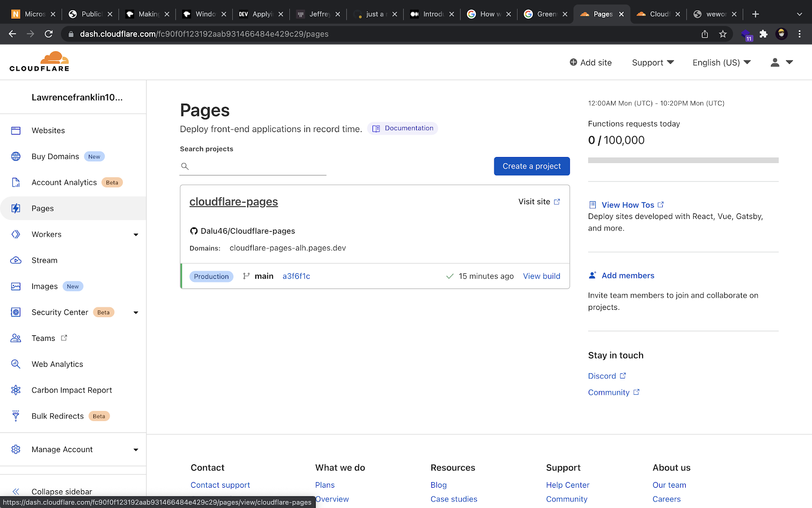This screenshot has height=508, width=812.
Task: Click the Web Analytics magnifier icon
Action: pos(16,364)
